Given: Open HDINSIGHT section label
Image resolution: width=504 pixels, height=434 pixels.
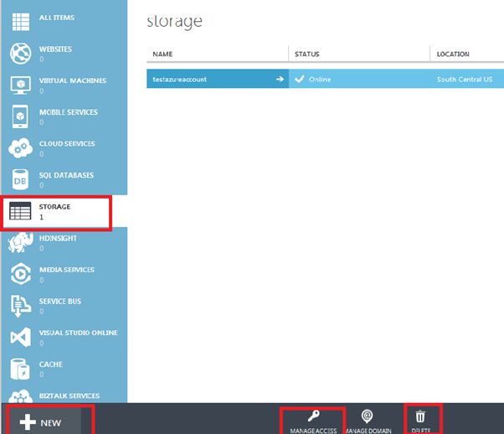Looking at the screenshot, I should [x=58, y=239].
